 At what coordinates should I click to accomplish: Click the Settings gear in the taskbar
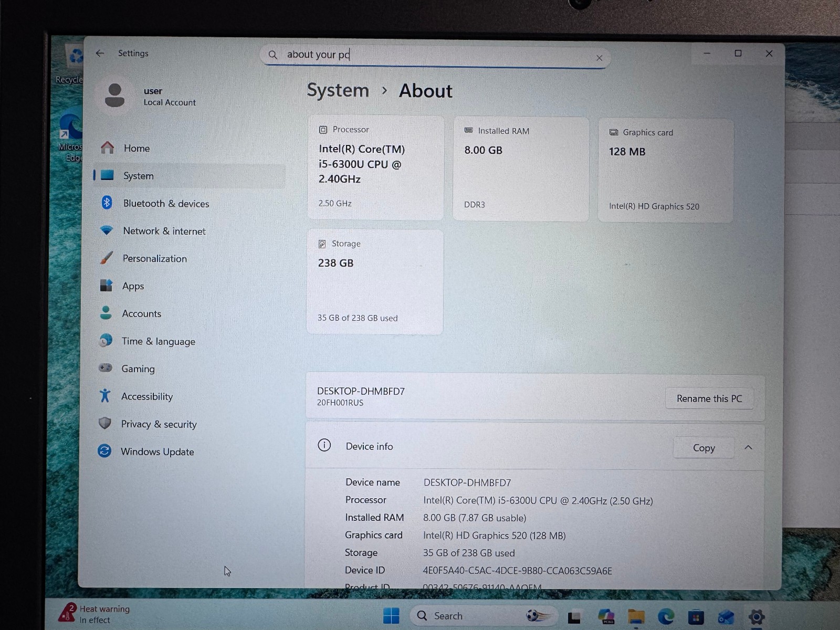(x=757, y=617)
